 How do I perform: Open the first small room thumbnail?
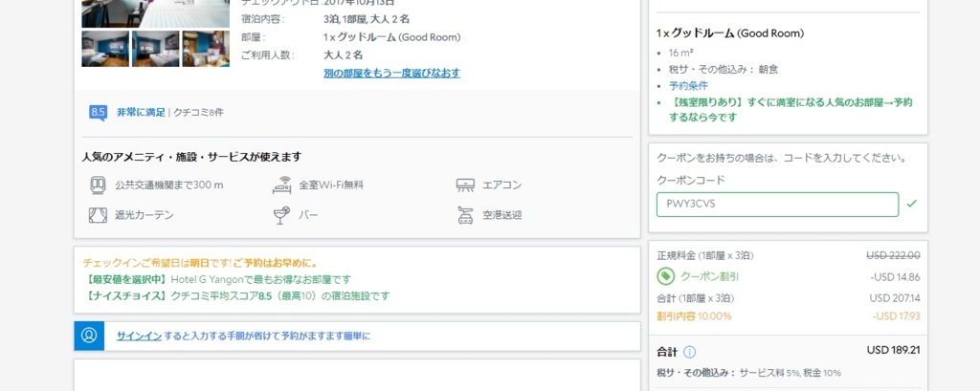pos(105,49)
